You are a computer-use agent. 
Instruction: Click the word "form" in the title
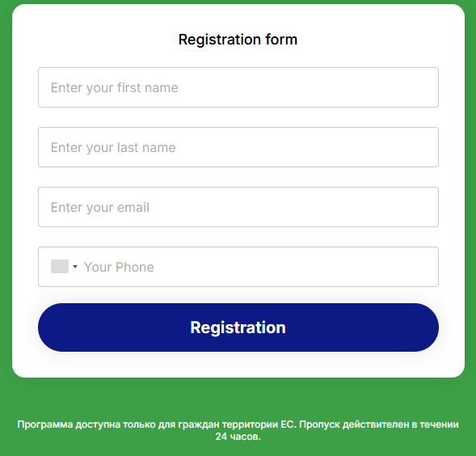tap(281, 40)
